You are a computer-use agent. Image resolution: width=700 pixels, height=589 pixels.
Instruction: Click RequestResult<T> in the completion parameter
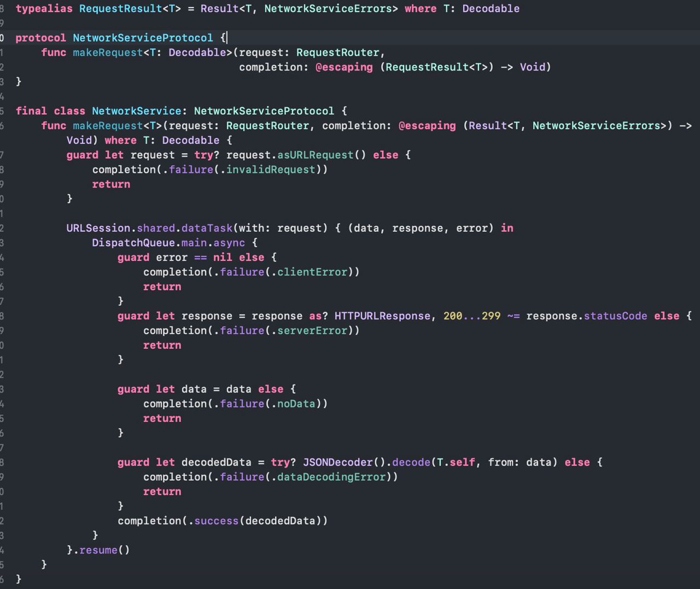(436, 67)
